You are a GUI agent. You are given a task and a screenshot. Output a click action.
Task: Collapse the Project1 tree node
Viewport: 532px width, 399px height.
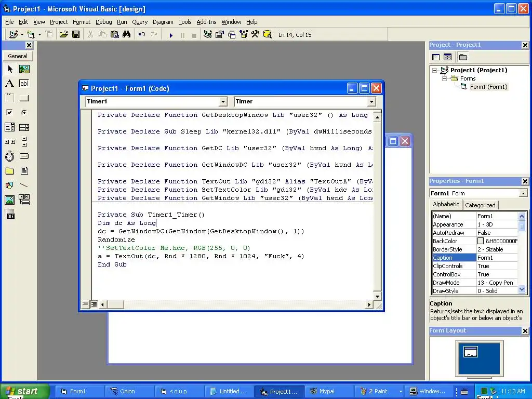click(435, 70)
